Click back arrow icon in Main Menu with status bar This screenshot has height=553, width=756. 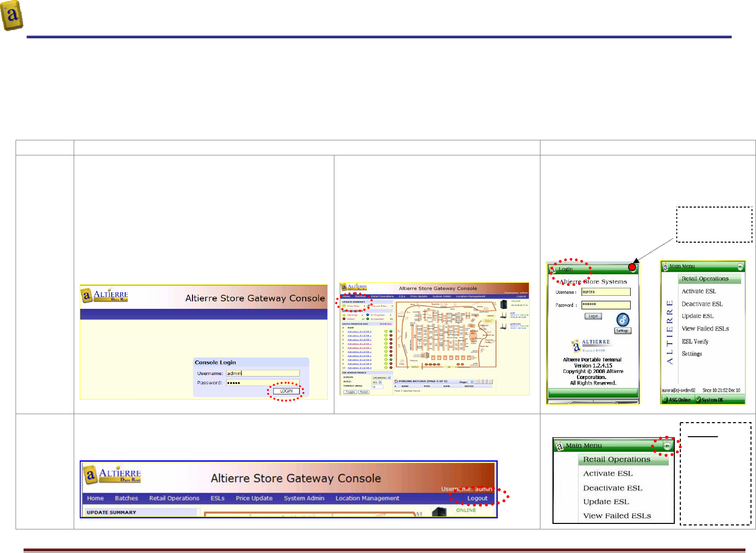coord(740,266)
